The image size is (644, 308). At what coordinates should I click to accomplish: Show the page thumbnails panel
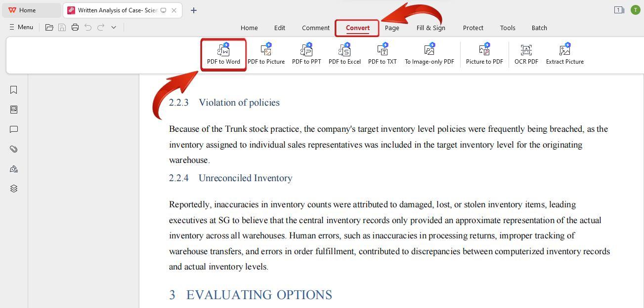[14, 110]
